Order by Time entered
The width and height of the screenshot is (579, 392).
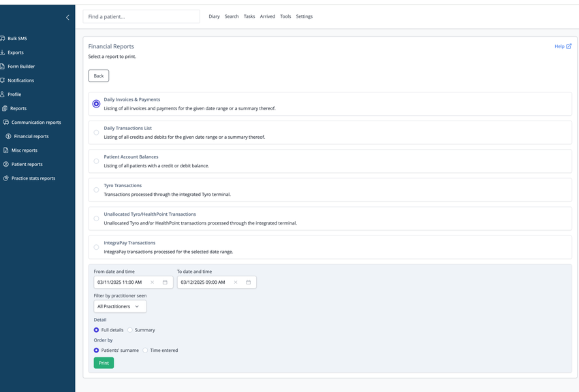point(146,350)
